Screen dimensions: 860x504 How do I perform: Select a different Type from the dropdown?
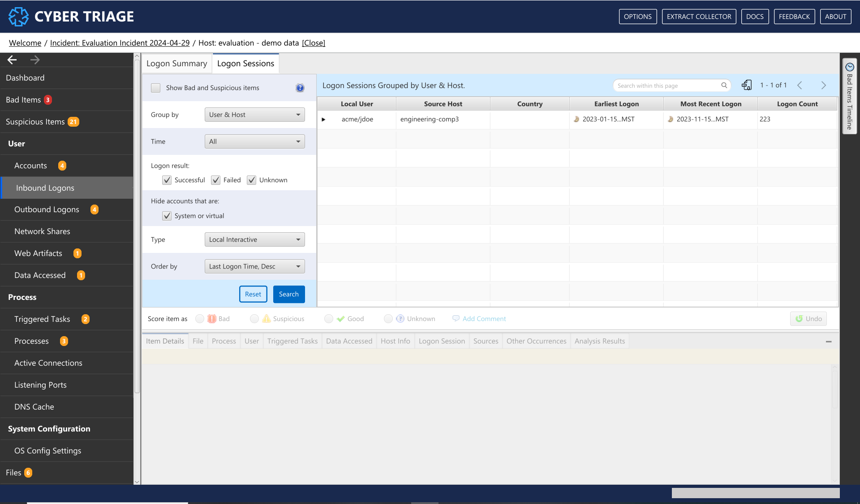(x=254, y=239)
